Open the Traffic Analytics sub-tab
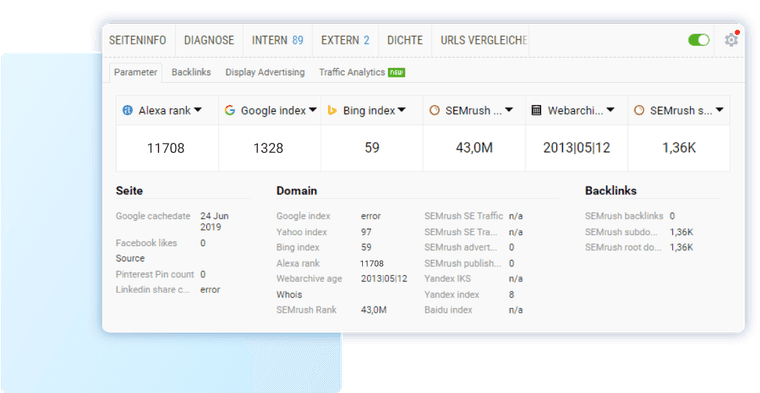 click(x=352, y=72)
